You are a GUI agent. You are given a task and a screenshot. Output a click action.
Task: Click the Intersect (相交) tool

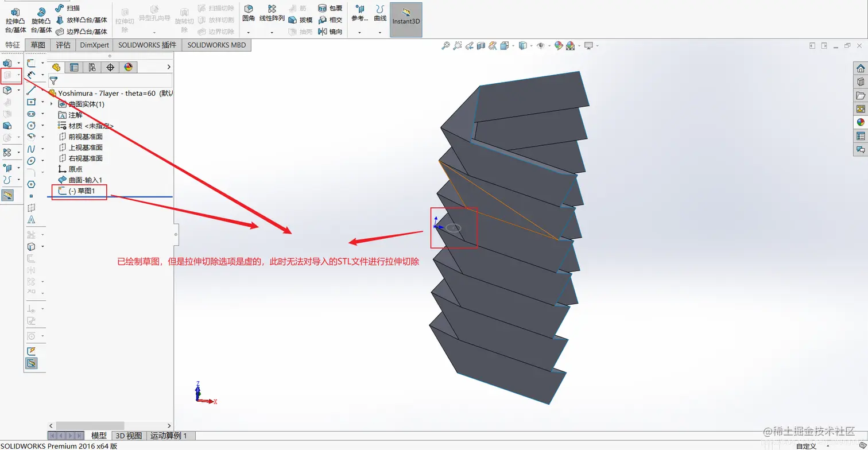pos(330,20)
